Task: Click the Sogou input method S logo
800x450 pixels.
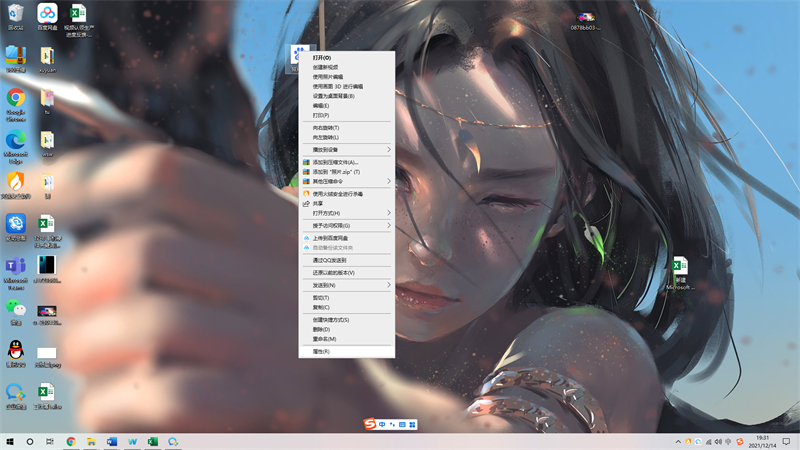Action: point(370,424)
